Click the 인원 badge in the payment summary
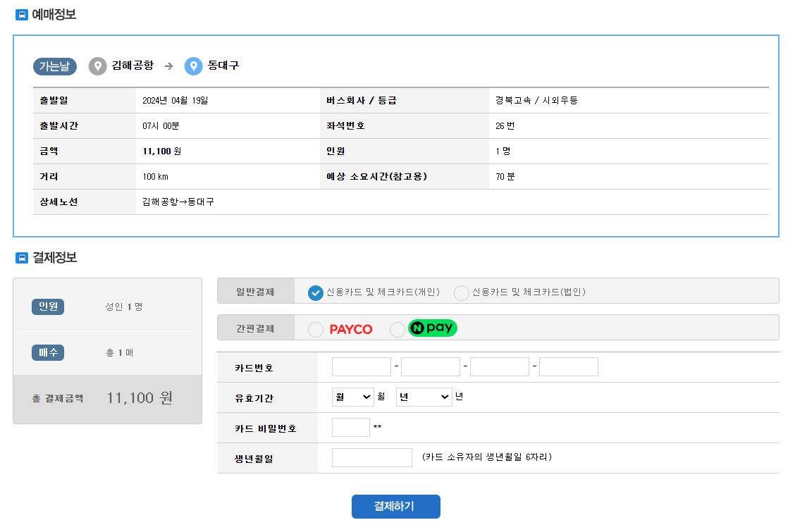Image resolution: width=795 pixels, height=532 pixels. 47,307
